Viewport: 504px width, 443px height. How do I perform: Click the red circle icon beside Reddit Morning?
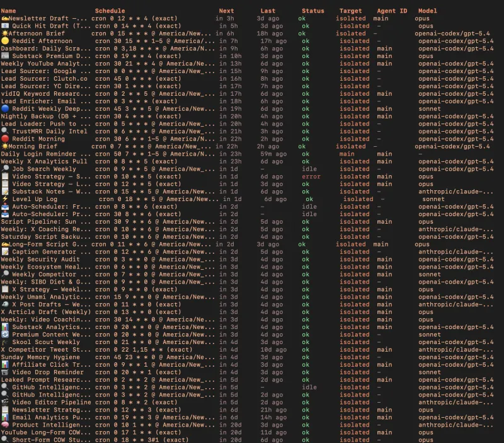click(4, 139)
